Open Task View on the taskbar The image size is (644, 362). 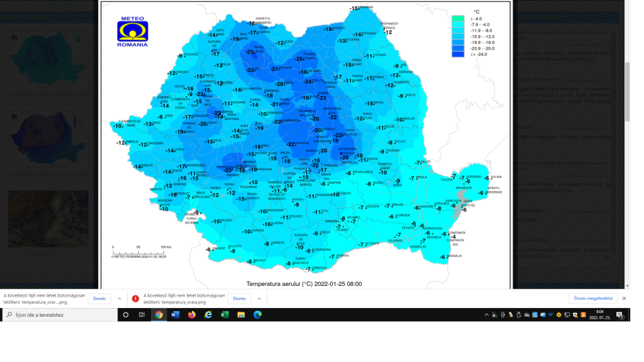pyautogui.click(x=142, y=315)
